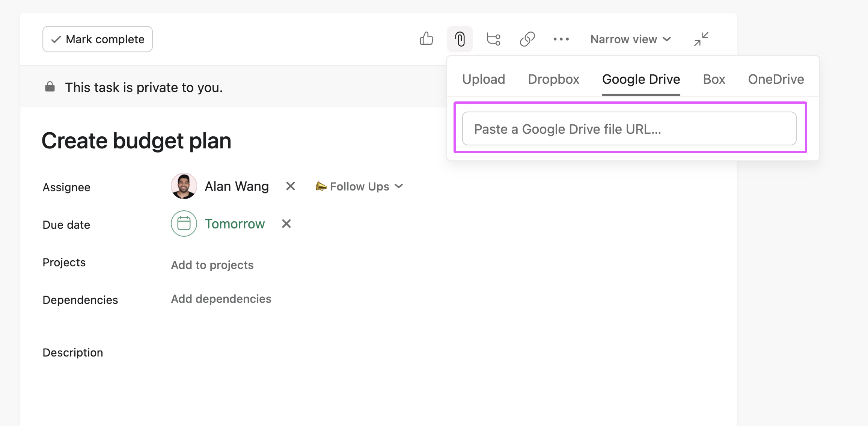Open the subtasks icon
The width and height of the screenshot is (868, 426).
(493, 39)
